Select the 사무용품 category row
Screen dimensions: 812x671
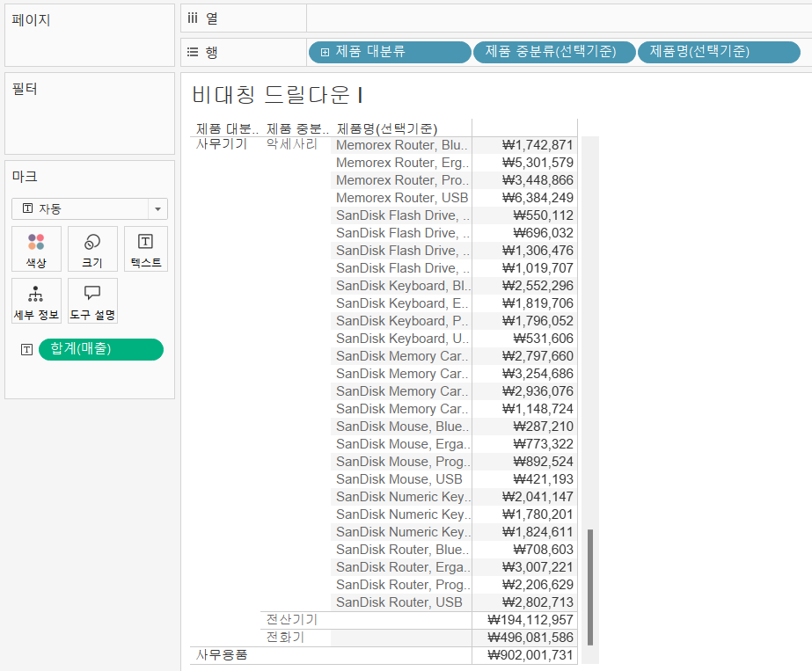click(222, 654)
